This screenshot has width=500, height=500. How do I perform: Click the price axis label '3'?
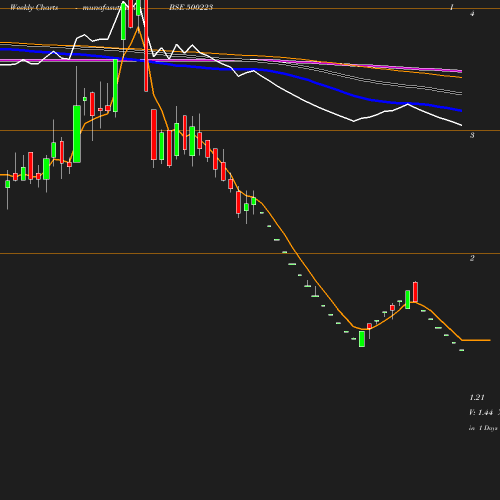[472, 135]
